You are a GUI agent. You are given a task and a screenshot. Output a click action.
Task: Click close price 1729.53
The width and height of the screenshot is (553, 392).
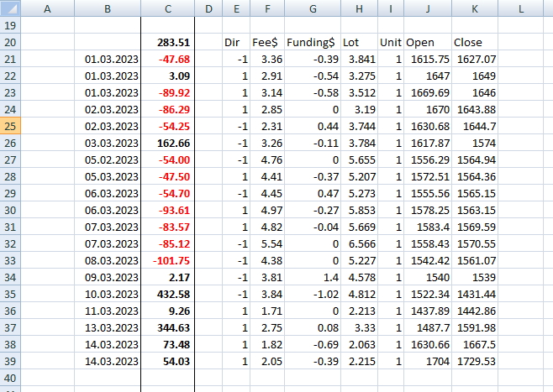[x=475, y=361]
